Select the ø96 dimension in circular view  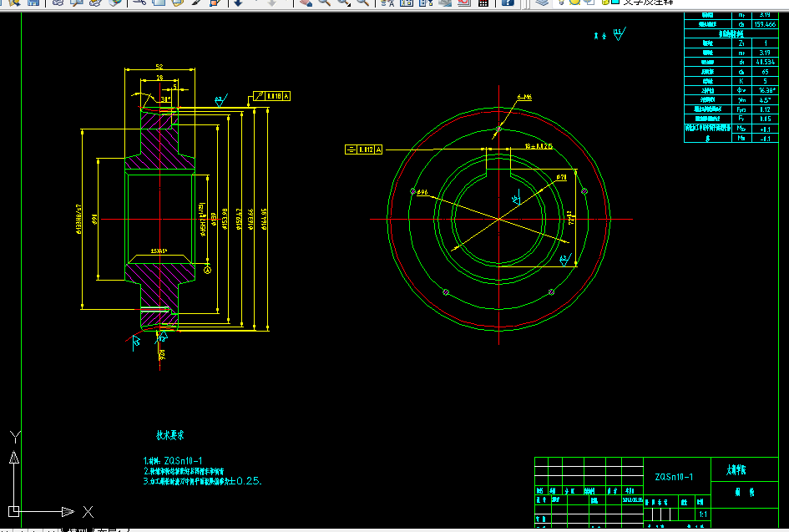(422, 192)
